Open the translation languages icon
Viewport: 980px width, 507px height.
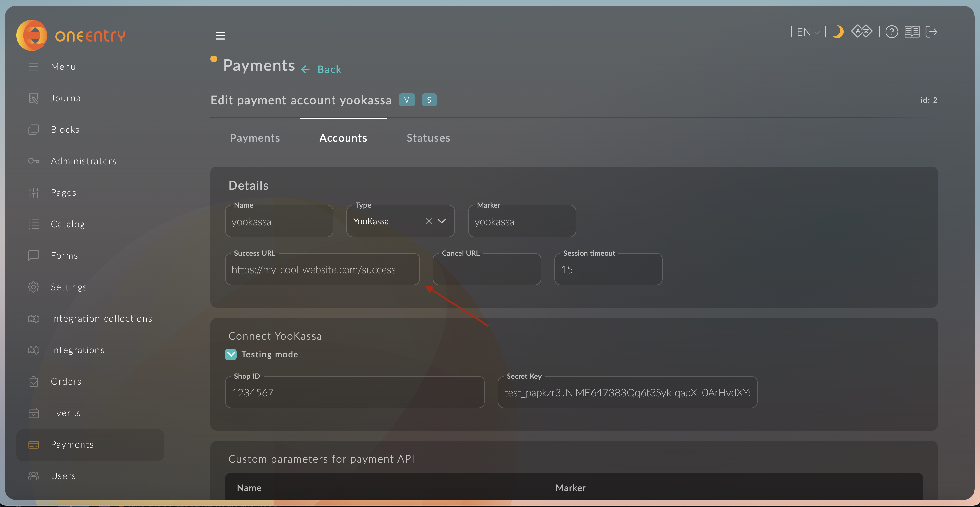(862, 31)
